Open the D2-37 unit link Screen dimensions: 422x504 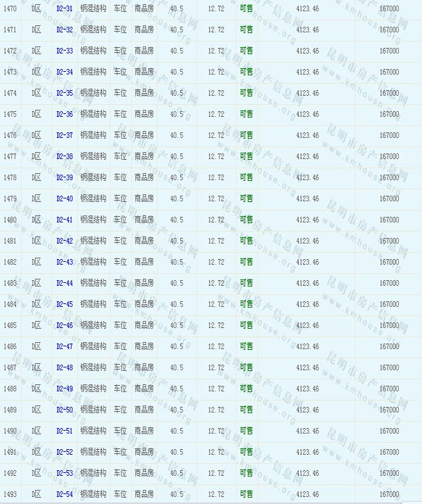pyautogui.click(x=64, y=135)
